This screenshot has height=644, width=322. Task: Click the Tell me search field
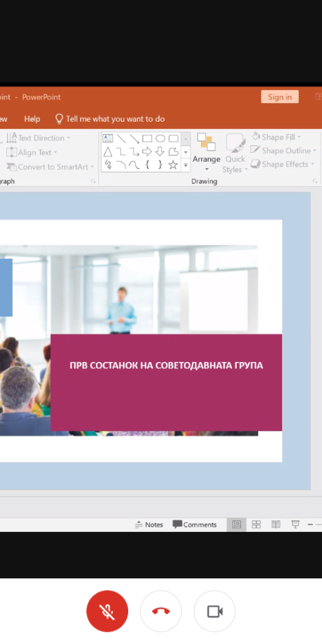110,119
